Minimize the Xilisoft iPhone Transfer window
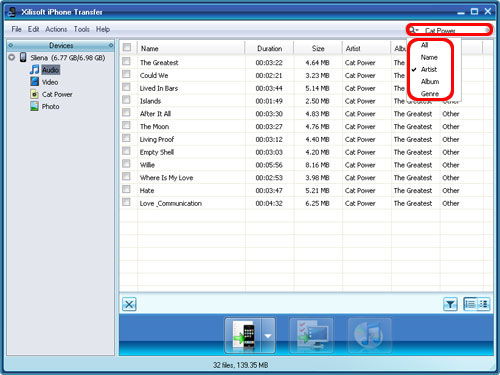 (x=461, y=12)
